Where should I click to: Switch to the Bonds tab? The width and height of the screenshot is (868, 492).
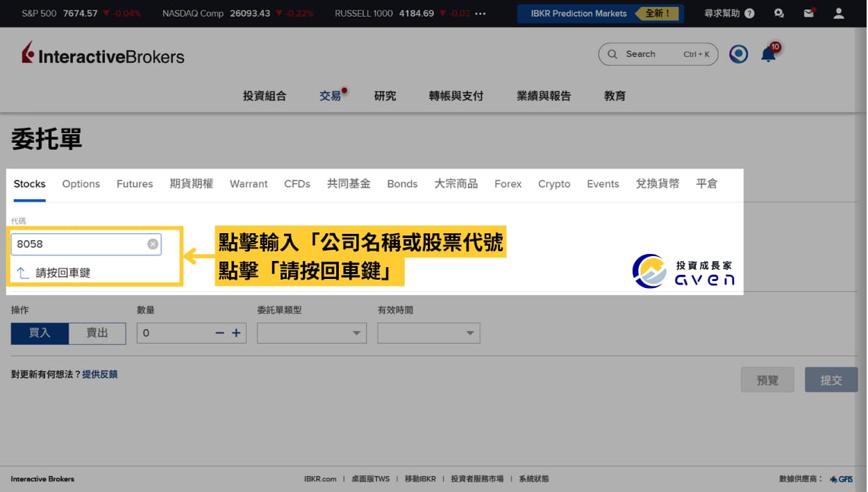(x=402, y=184)
